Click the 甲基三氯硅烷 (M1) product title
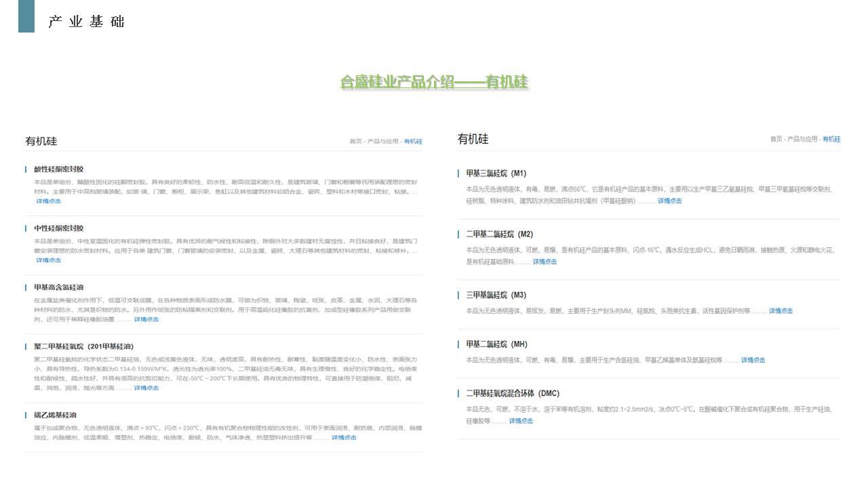The image size is (868, 488). coord(496,174)
